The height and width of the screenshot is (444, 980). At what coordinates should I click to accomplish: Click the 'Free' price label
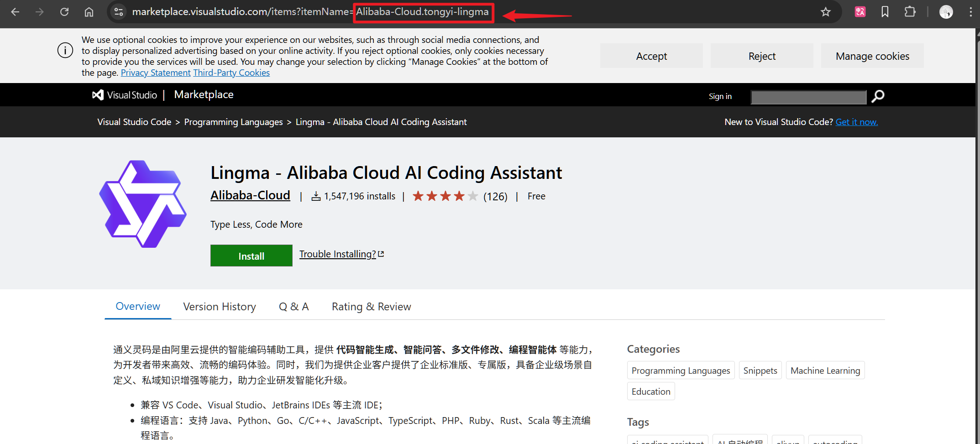tap(536, 196)
